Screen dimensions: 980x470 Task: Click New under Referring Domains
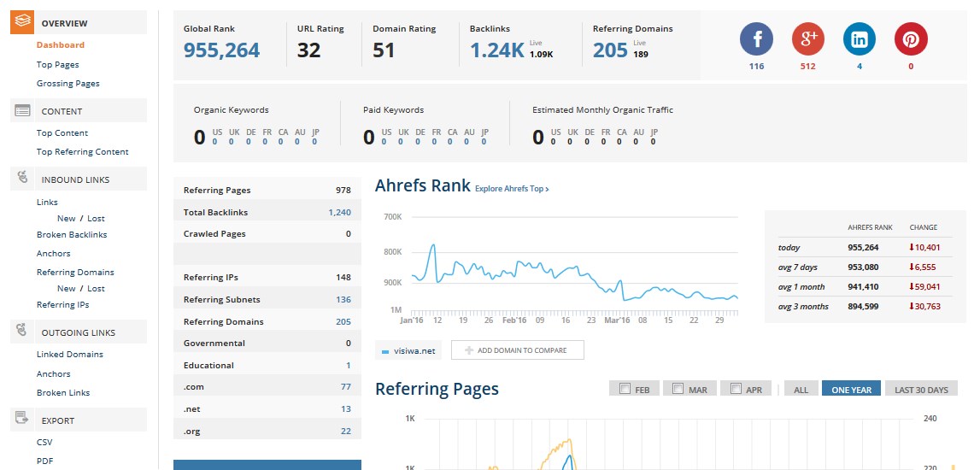tap(67, 288)
